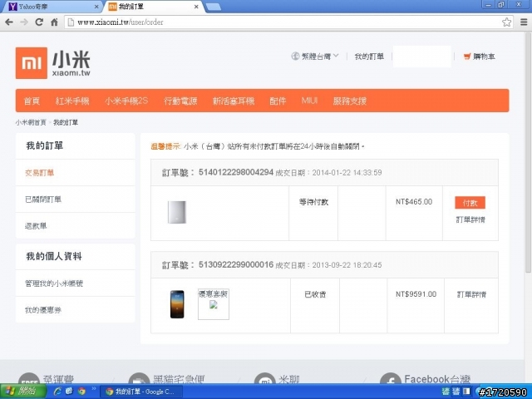
Task: Click the 米聊 chat footer icon
Action: pos(264,379)
